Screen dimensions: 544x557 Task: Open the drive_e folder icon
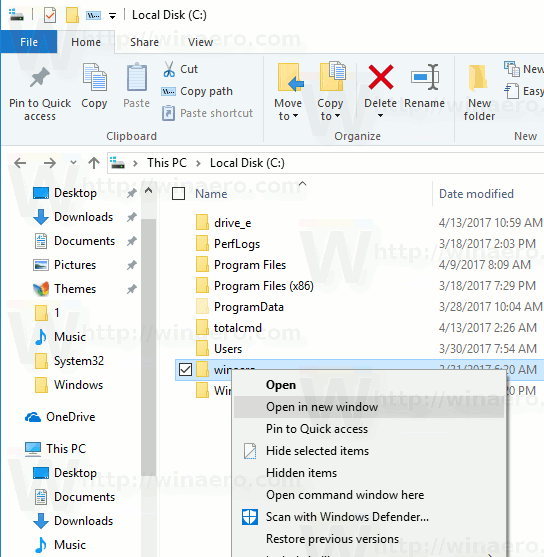point(203,223)
